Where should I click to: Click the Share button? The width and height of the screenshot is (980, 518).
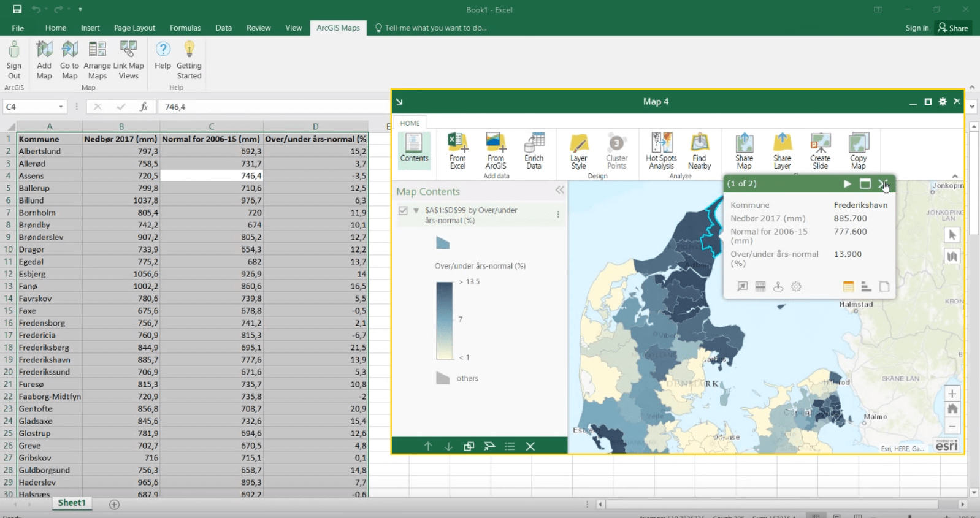(953, 28)
